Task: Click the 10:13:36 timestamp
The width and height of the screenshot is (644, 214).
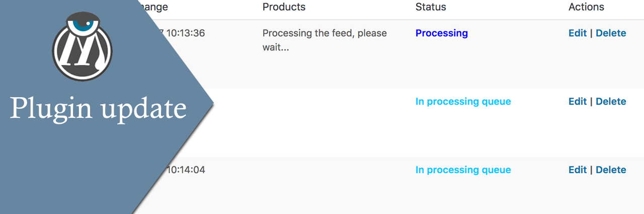Action: point(181,33)
